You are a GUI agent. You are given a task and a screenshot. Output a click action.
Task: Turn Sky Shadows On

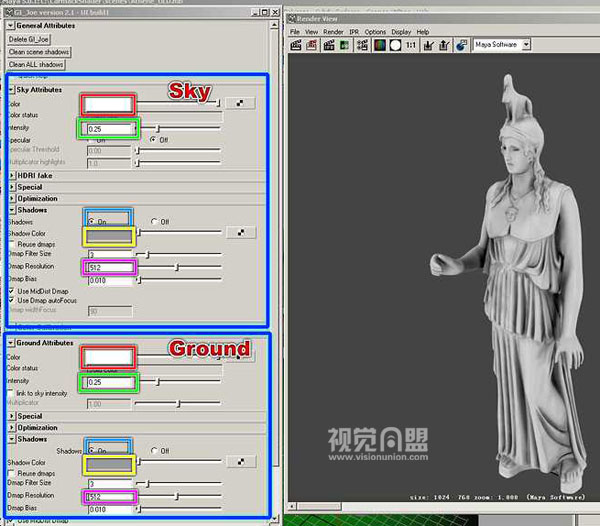coord(92,221)
